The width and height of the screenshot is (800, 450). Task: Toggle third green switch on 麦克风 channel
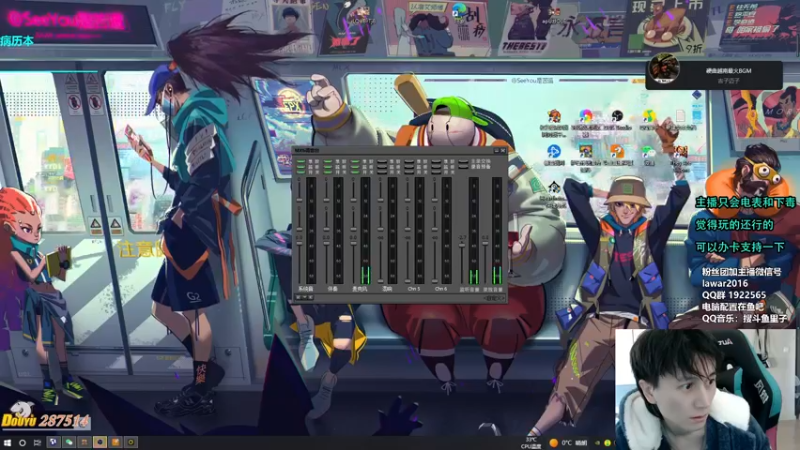pyautogui.click(x=355, y=172)
